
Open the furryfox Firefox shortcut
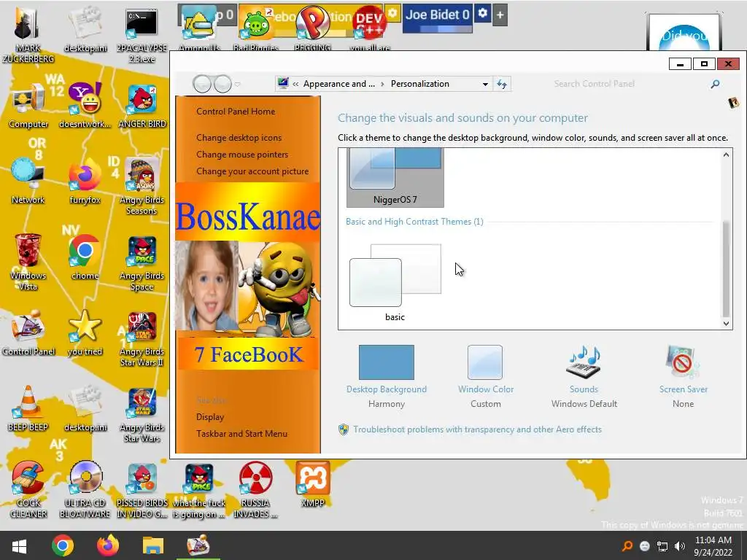pos(85,181)
